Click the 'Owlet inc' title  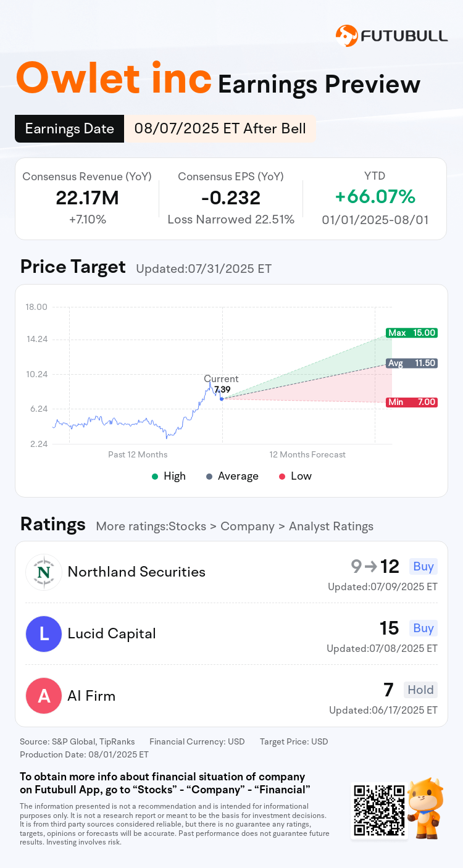pos(114,79)
